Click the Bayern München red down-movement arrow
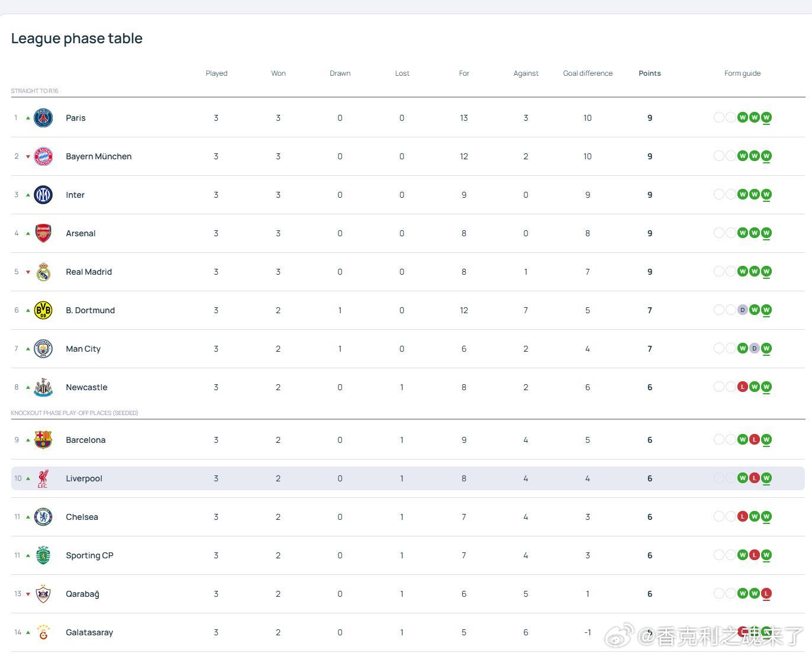Image resolution: width=812 pixels, height=656 pixels. point(28,157)
